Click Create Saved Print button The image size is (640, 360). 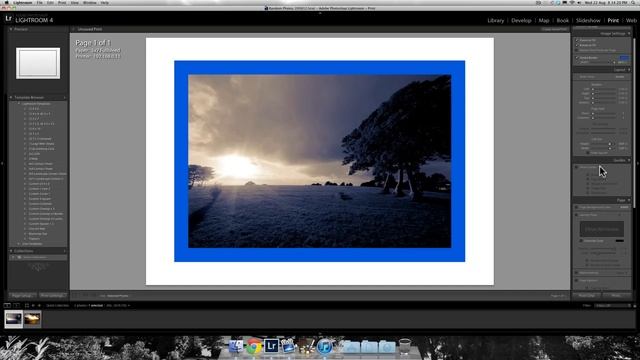click(554, 29)
